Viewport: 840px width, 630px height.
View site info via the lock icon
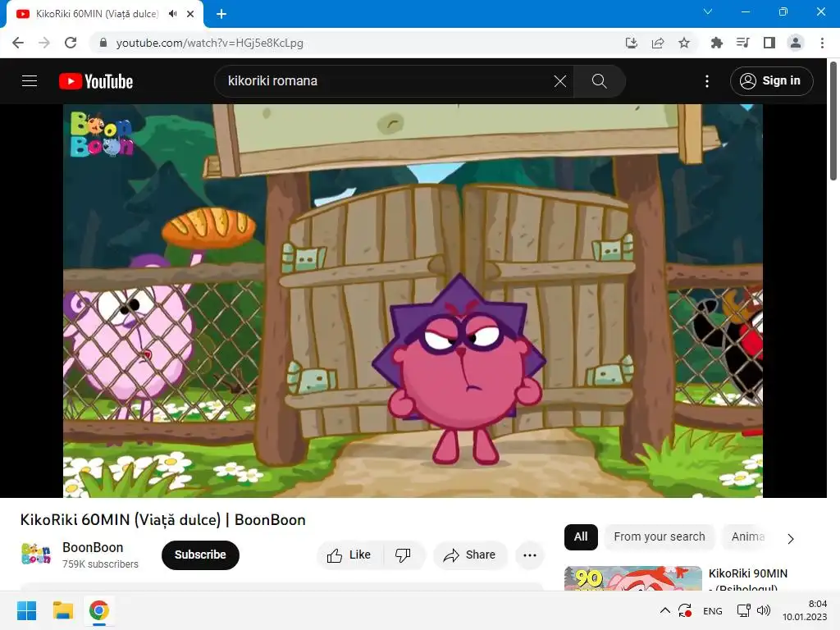[104, 43]
